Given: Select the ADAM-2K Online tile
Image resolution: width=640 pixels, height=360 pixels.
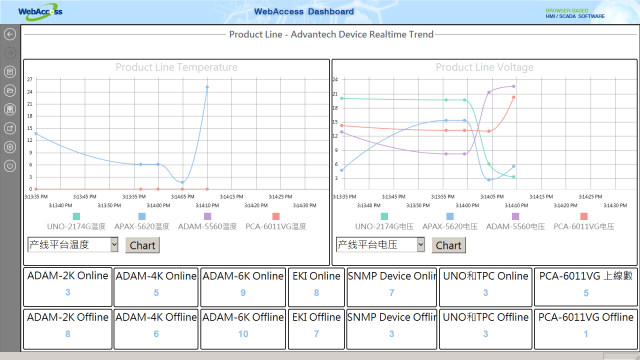Looking at the screenshot, I should (68, 287).
